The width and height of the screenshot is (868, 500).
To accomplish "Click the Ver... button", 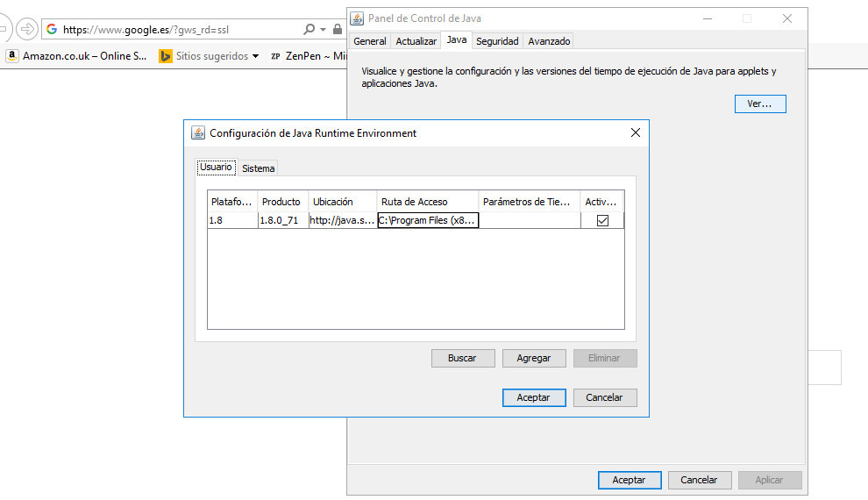I will click(759, 104).
